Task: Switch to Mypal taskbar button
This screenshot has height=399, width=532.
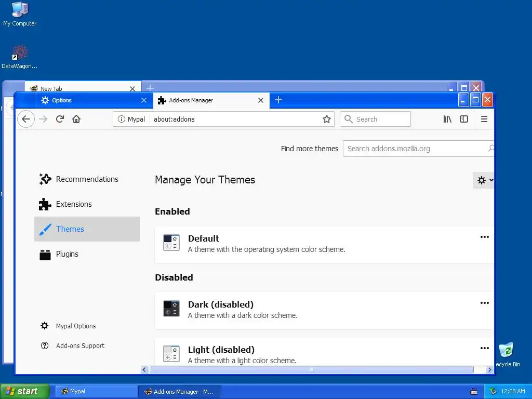Action: point(95,391)
